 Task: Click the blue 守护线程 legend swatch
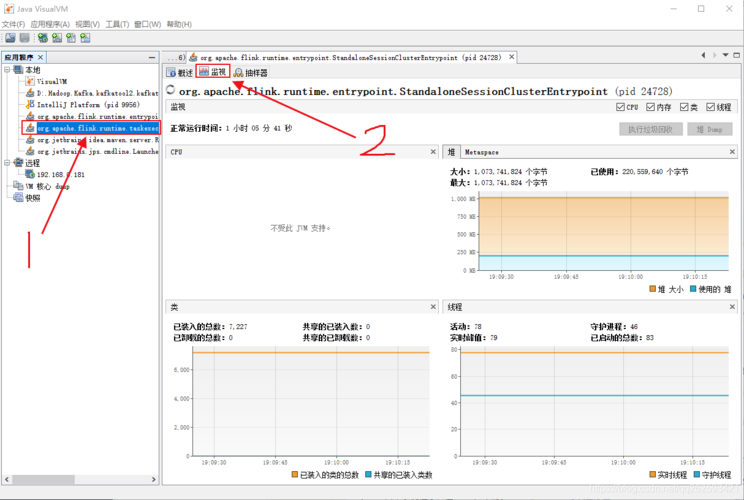[x=697, y=474]
